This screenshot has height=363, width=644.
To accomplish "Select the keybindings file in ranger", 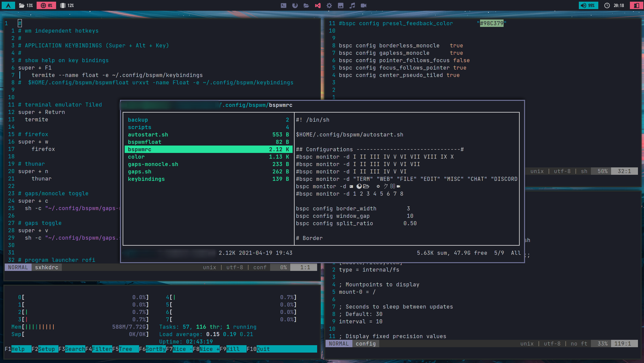I will click(208, 179).
